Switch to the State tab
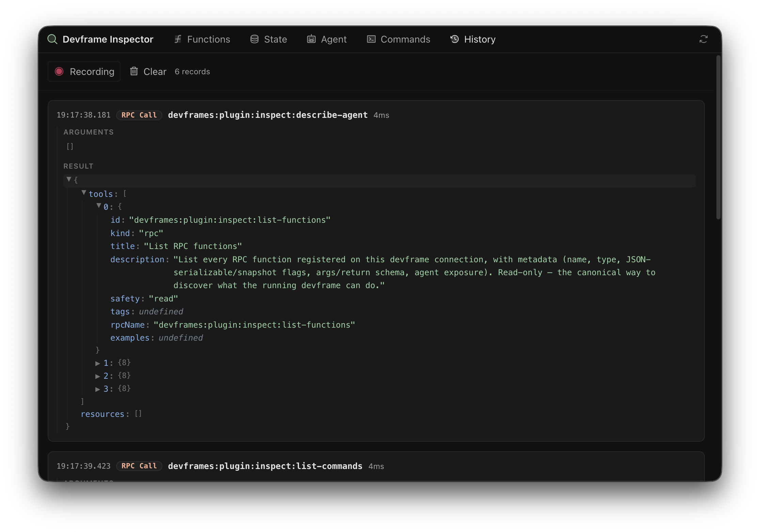The image size is (760, 532). [x=269, y=39]
